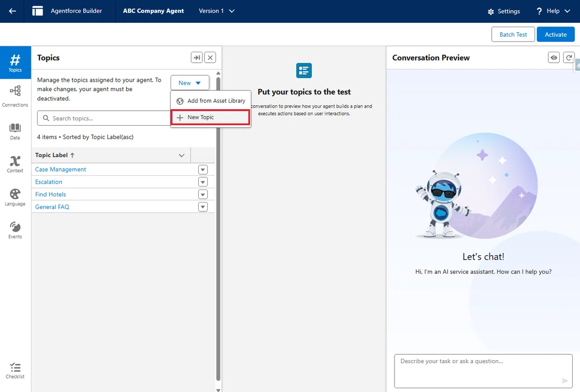Click the topics test list icon
Screen dimensions: 580x392
click(x=304, y=71)
